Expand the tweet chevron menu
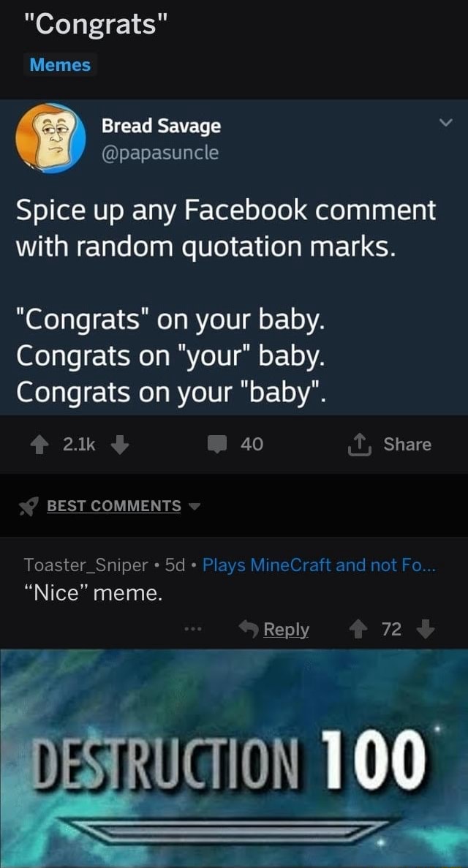Image resolution: width=468 pixels, height=868 pixels. (x=447, y=122)
